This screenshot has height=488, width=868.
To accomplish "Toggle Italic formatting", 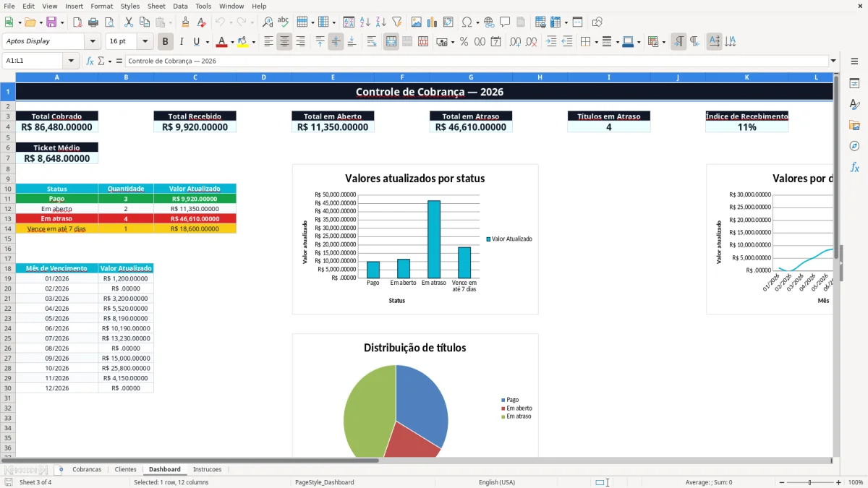I will coord(181,42).
